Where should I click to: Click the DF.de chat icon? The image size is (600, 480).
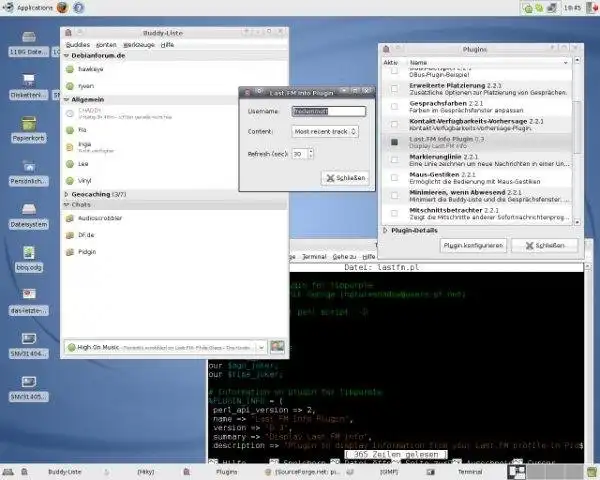tap(70, 235)
